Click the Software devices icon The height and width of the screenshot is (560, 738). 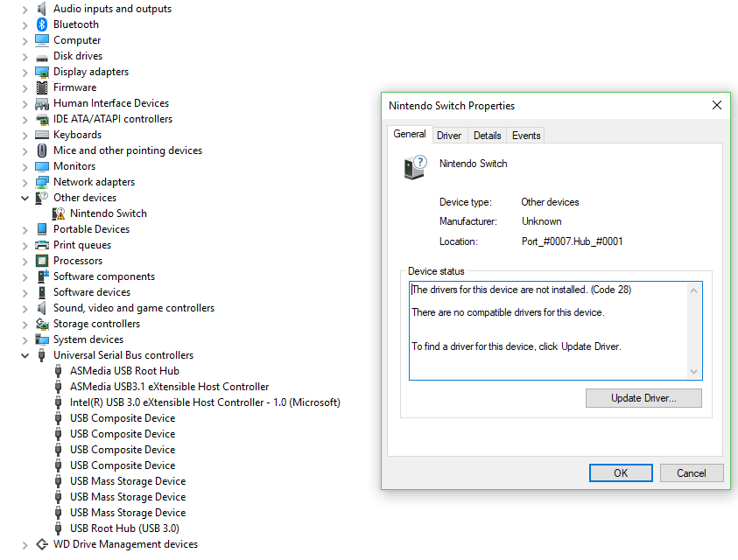point(42,292)
